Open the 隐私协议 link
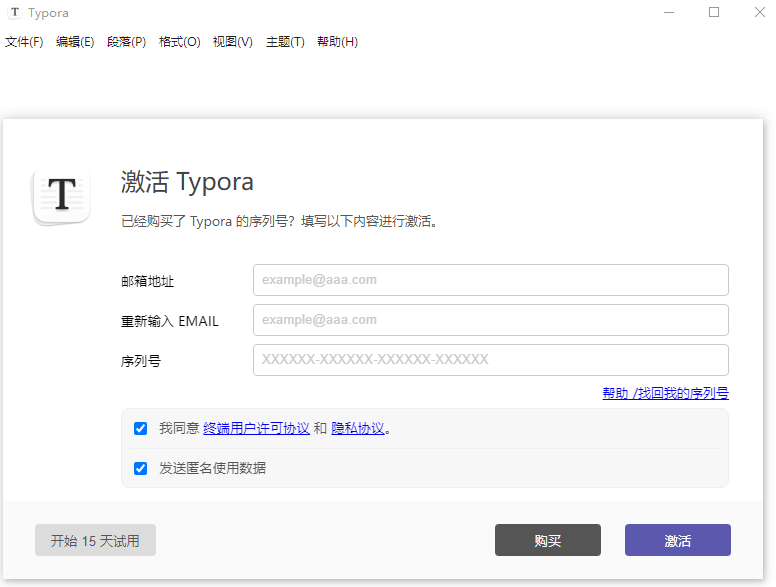 pos(358,428)
